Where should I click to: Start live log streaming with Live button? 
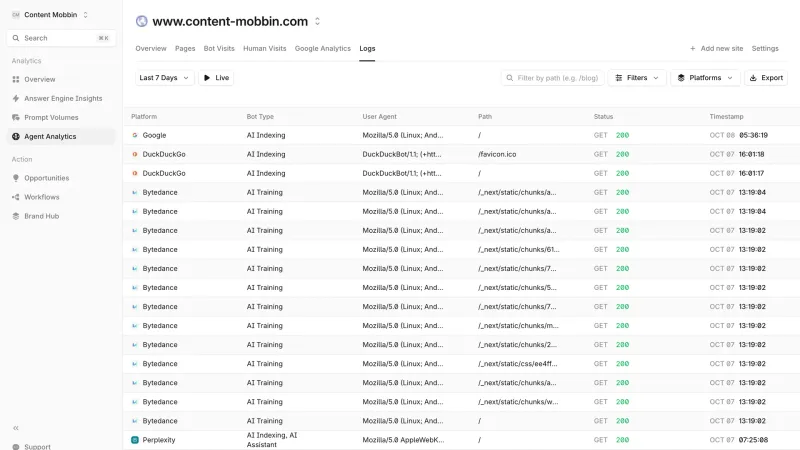coord(216,78)
